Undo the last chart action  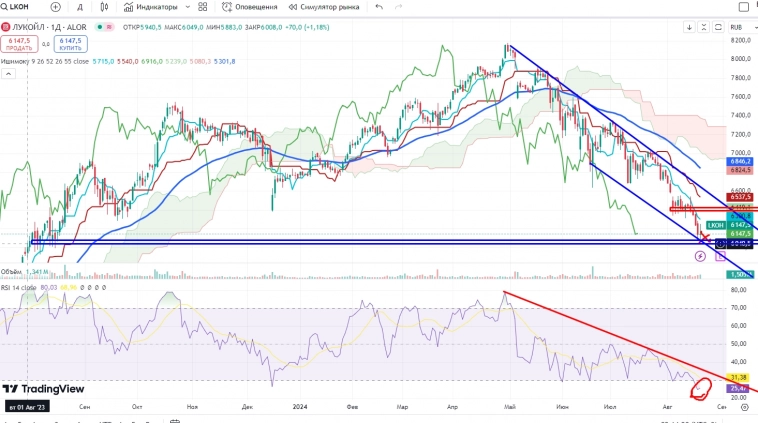(379, 7)
